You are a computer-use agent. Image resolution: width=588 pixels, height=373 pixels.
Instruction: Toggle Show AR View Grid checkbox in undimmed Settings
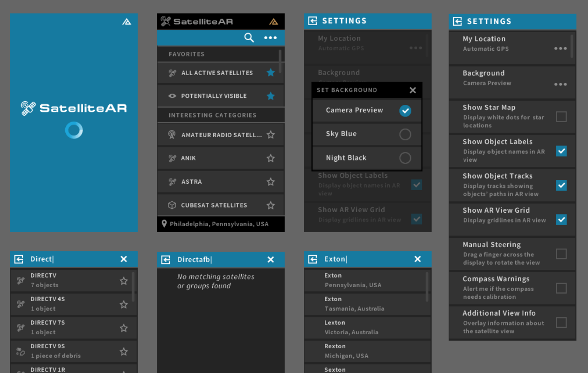561,220
